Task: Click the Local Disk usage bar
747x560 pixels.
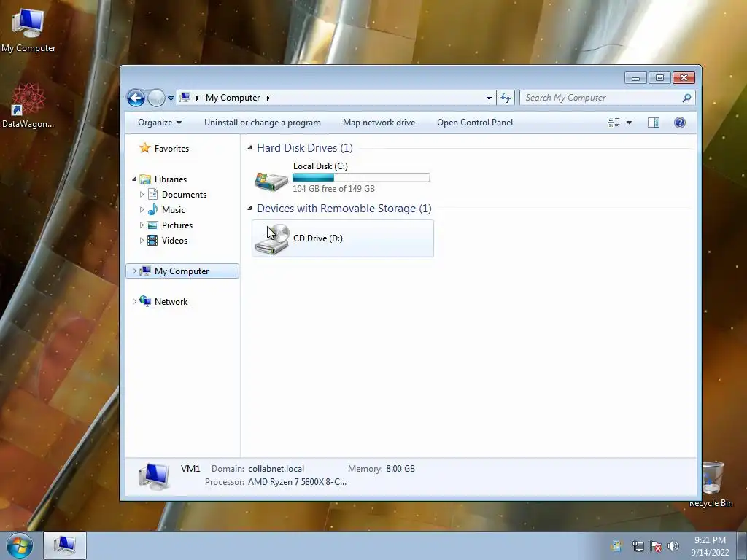Action: click(x=361, y=178)
